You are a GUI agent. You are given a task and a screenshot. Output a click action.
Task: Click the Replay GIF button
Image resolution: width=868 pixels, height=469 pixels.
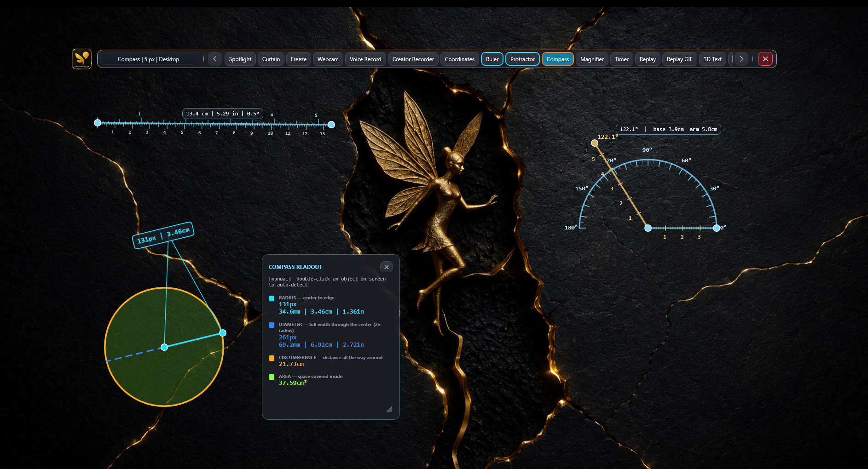tap(680, 59)
